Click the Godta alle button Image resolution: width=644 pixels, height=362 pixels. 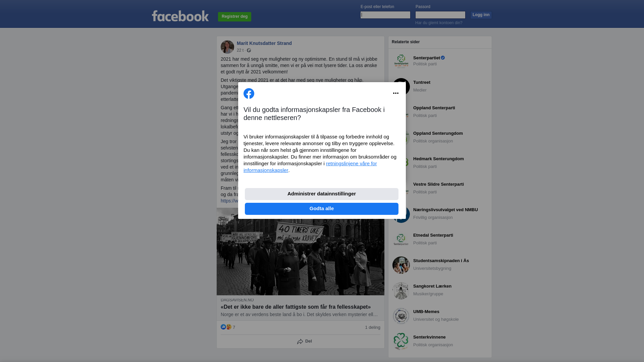point(322,209)
